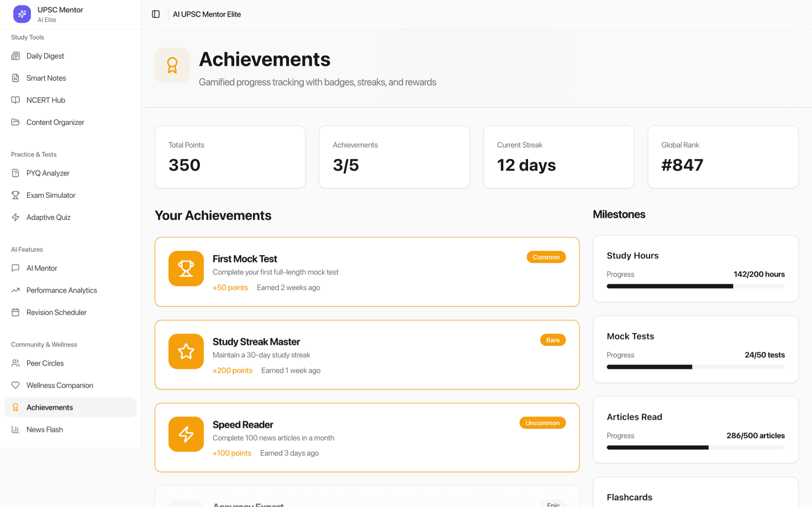Launch Adaptive Quiz
This screenshot has width=812, height=507.
[x=70, y=217]
